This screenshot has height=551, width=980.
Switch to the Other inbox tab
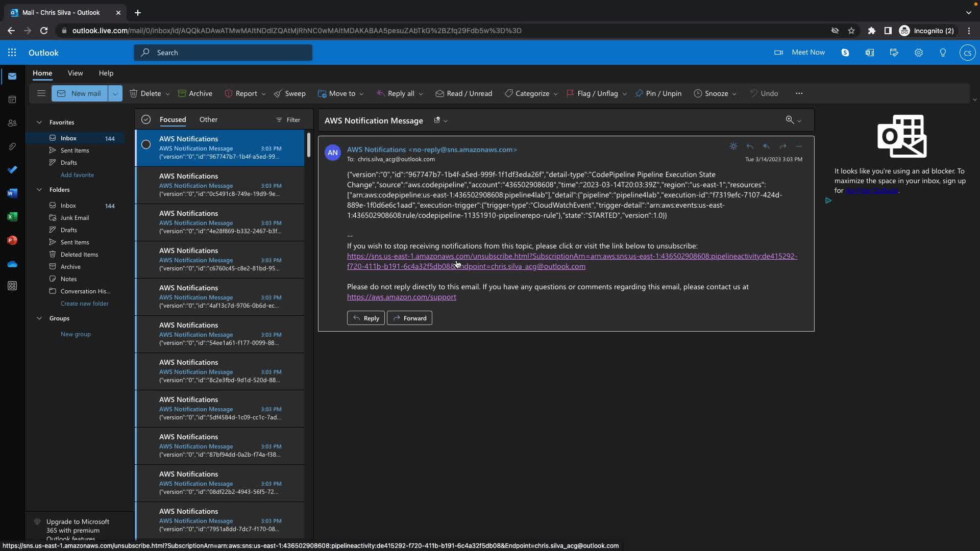[208, 119]
